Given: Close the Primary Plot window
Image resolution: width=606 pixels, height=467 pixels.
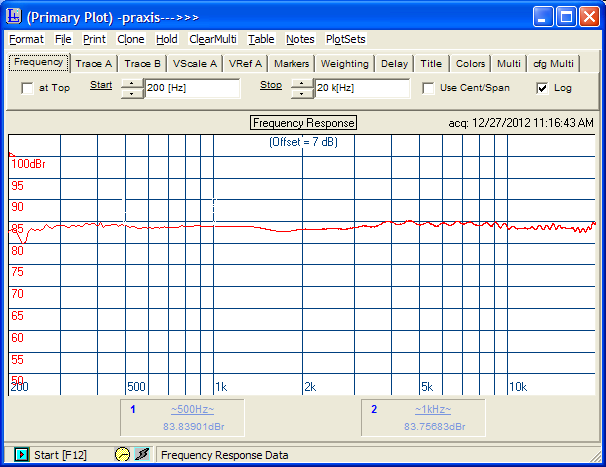Looking at the screenshot, I should [589, 17].
